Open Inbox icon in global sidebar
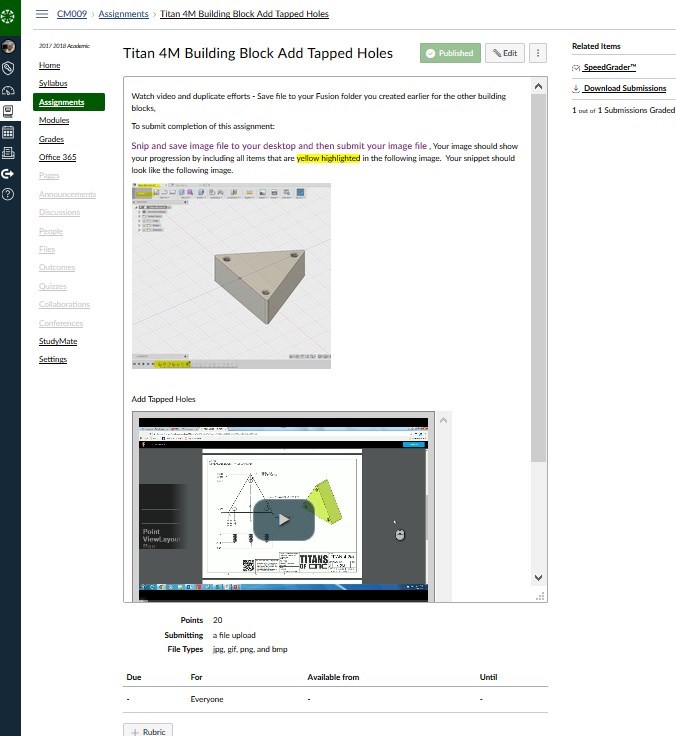 pyautogui.click(x=9, y=153)
